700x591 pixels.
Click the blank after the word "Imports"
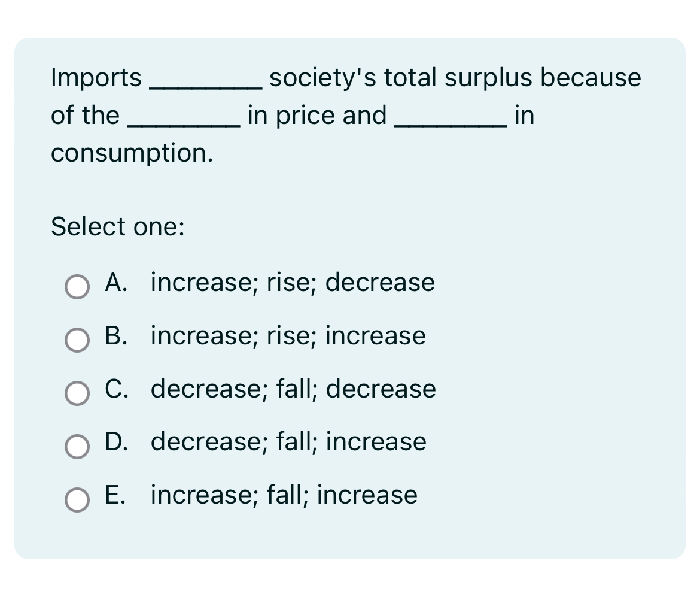point(205,87)
